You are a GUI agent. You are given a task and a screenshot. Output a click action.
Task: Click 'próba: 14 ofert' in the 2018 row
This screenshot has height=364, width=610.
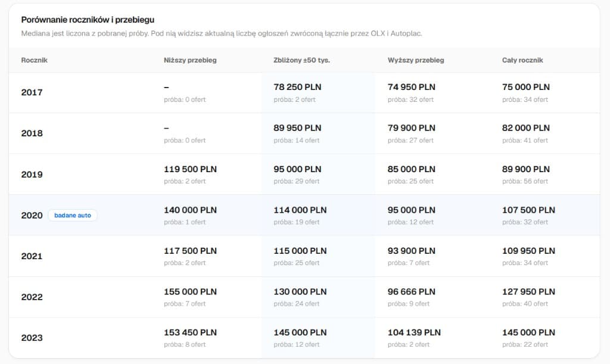point(296,141)
